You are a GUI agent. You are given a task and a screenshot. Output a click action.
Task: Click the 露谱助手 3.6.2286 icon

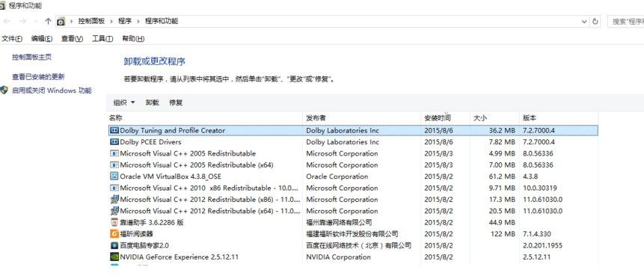pos(114,223)
